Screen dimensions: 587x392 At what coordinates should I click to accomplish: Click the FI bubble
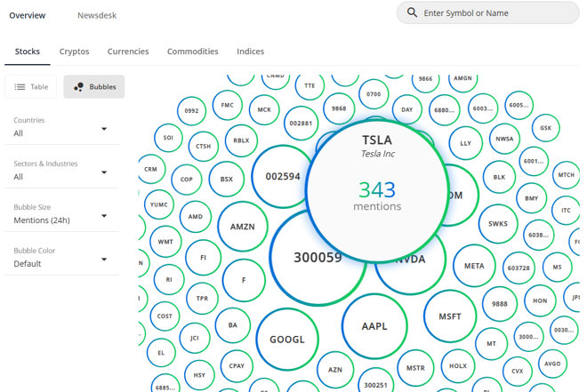click(203, 258)
